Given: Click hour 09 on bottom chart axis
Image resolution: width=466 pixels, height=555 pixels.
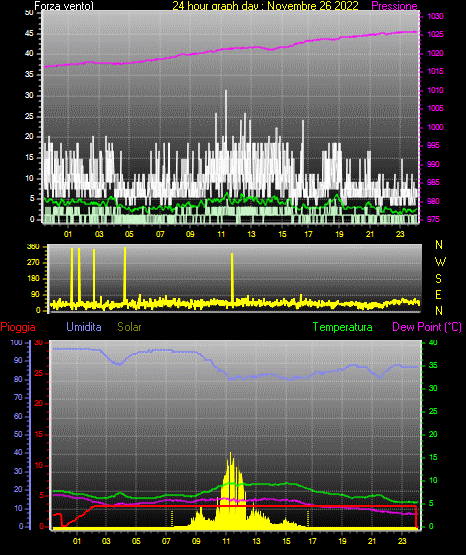Looking at the screenshot, I should pos(196,541).
